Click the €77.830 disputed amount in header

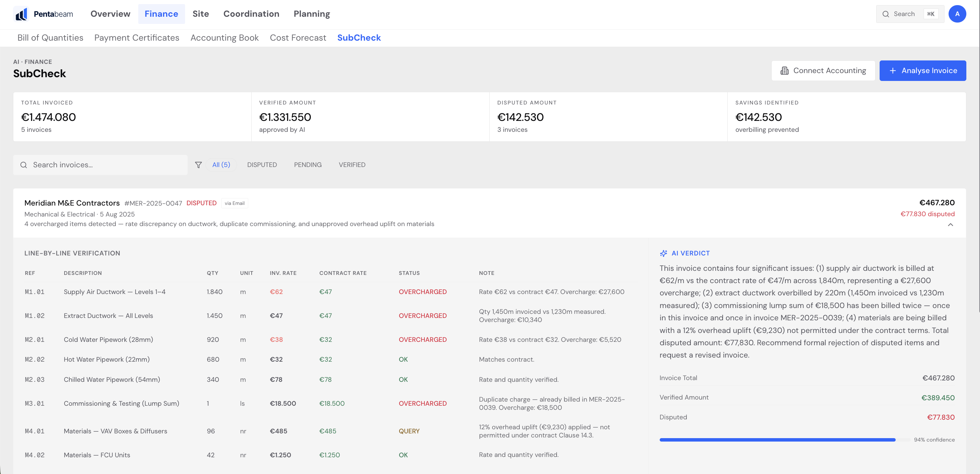pyautogui.click(x=927, y=214)
